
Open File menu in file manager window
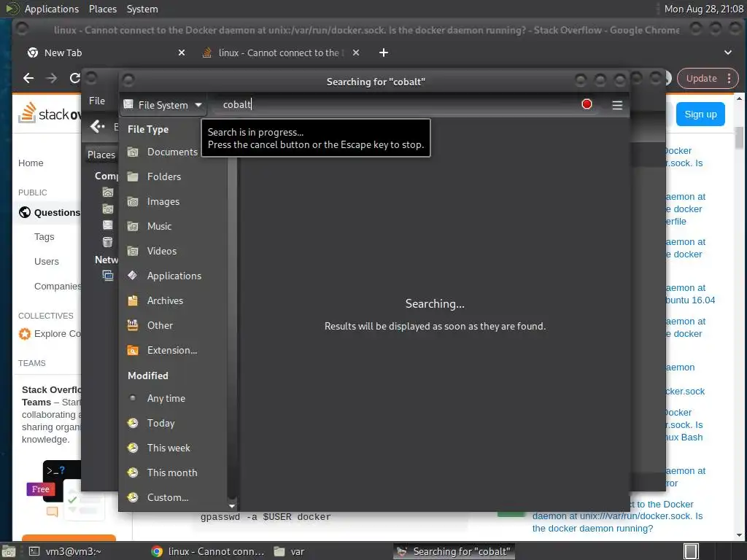coord(97,101)
